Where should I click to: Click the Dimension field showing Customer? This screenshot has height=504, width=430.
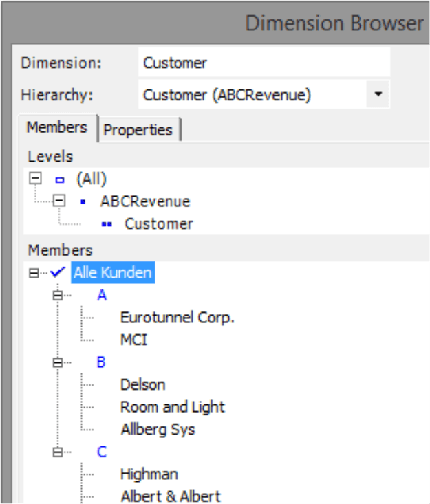coord(264,63)
